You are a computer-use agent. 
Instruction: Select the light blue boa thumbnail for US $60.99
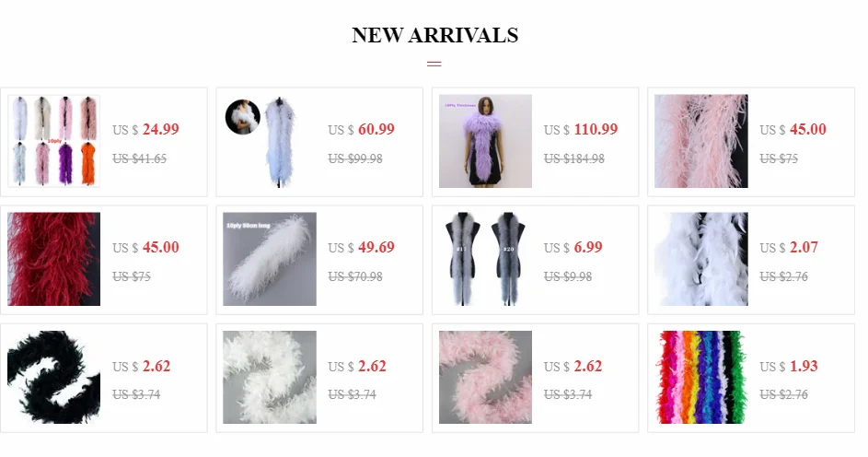[270, 141]
